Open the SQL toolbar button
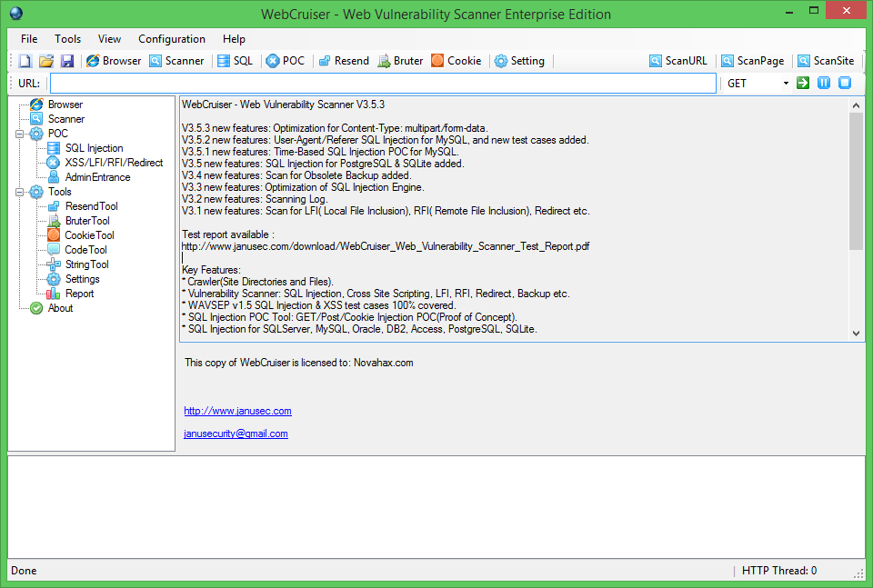Screen dimensions: 873x588 tap(235, 61)
